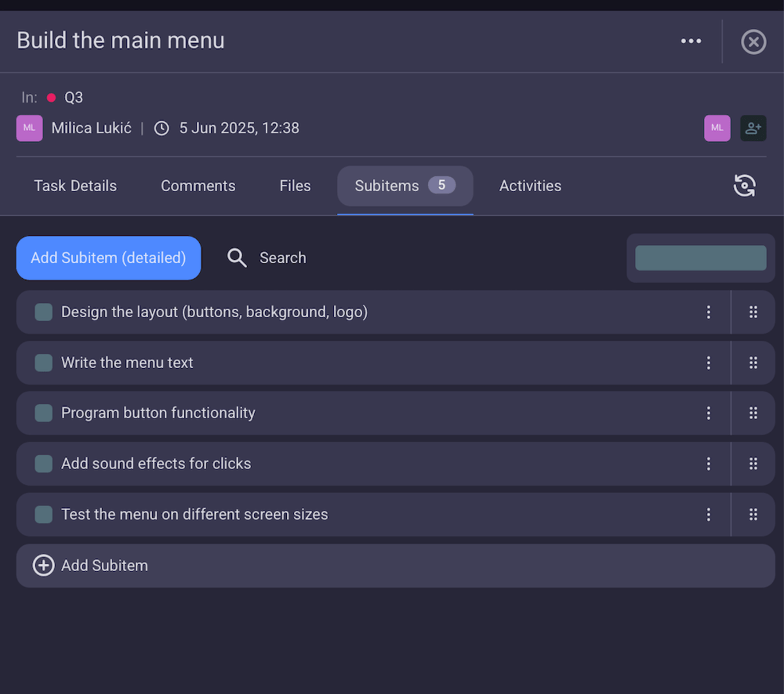Open the search by clicking the magnifier icon
Viewport: 784px width, 694px height.
click(x=237, y=258)
